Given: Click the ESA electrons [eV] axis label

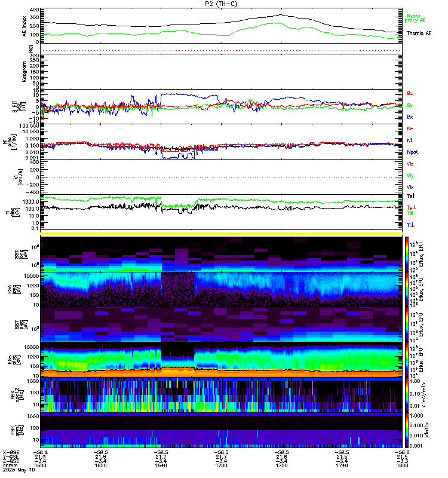Looking at the screenshot, I should (14, 360).
